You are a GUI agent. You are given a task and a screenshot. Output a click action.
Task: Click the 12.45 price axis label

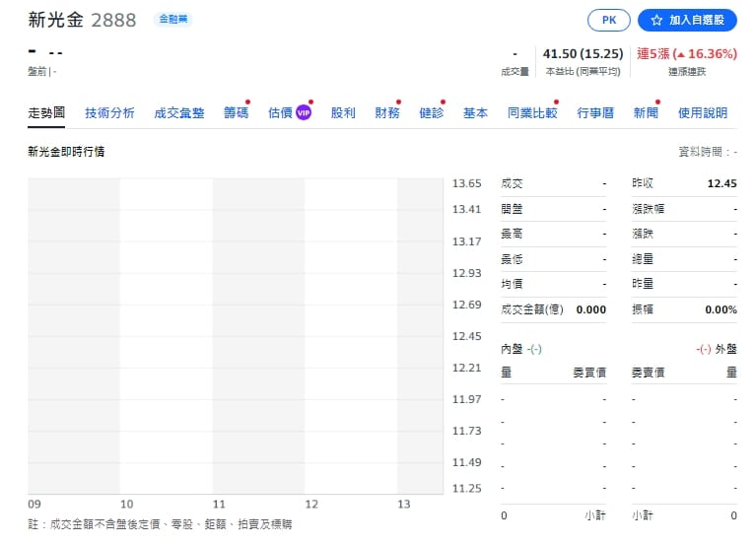pyautogui.click(x=466, y=336)
